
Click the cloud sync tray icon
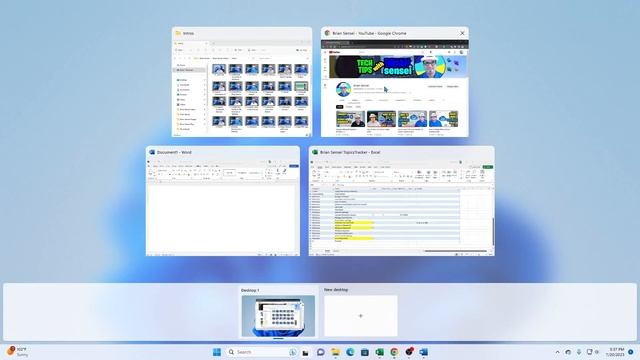(x=568, y=352)
